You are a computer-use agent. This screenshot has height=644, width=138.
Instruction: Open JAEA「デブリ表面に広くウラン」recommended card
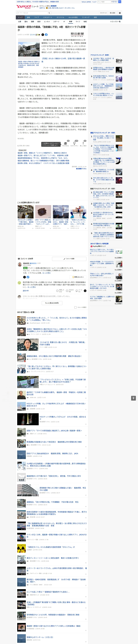coord(43,217)
